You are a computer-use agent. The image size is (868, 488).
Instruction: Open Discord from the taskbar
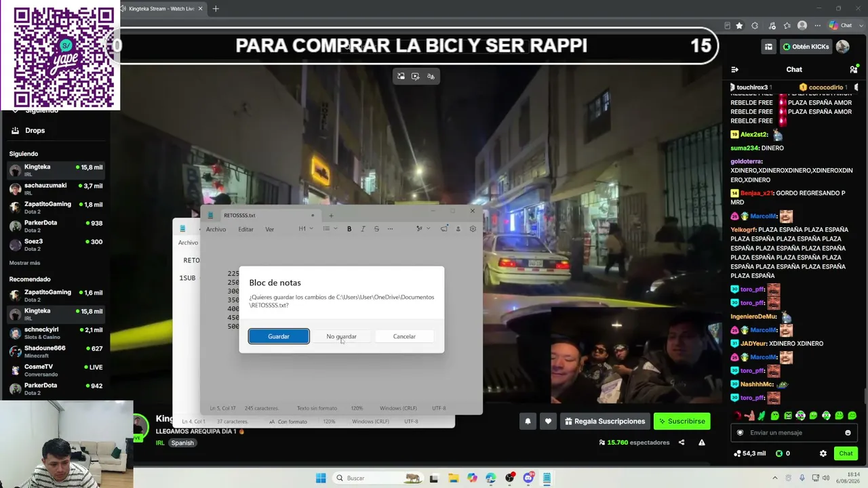tap(528, 478)
